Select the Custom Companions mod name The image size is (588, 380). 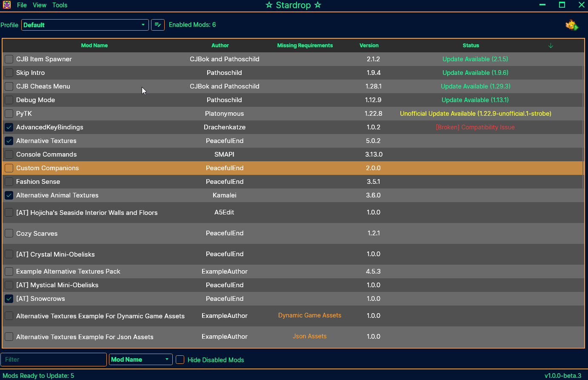coord(48,168)
